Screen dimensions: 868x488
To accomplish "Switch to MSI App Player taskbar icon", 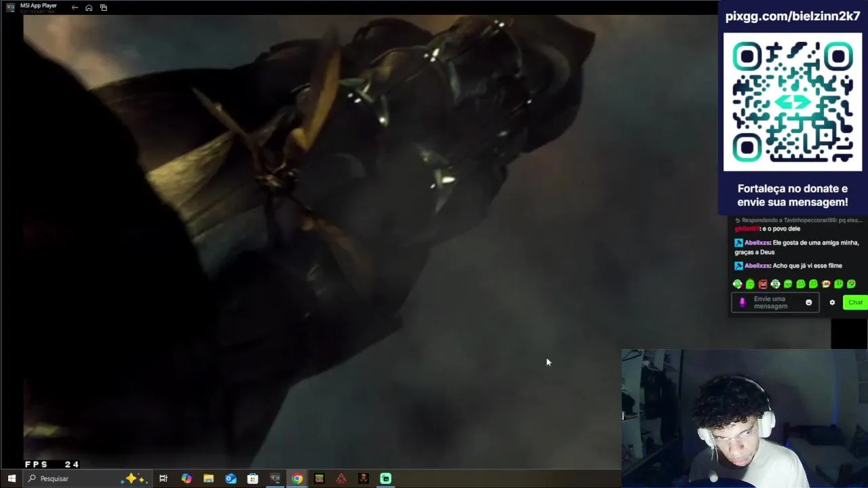I will (x=275, y=479).
